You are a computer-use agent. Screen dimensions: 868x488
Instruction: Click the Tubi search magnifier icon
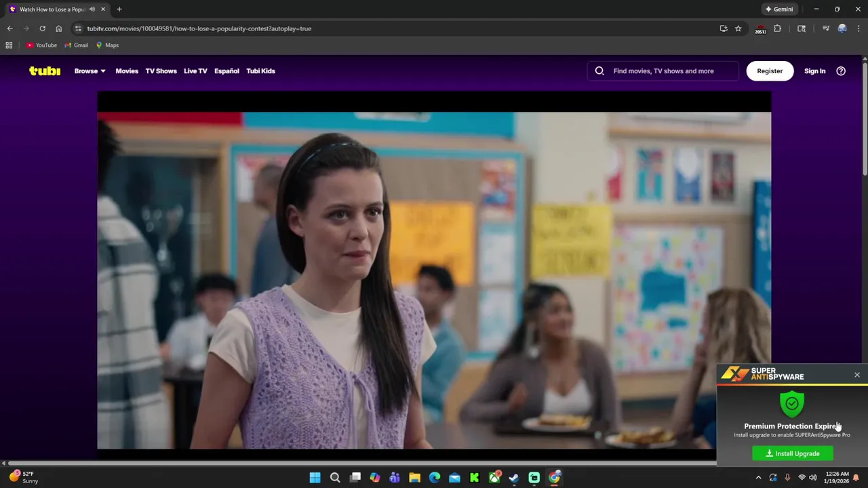click(x=599, y=70)
